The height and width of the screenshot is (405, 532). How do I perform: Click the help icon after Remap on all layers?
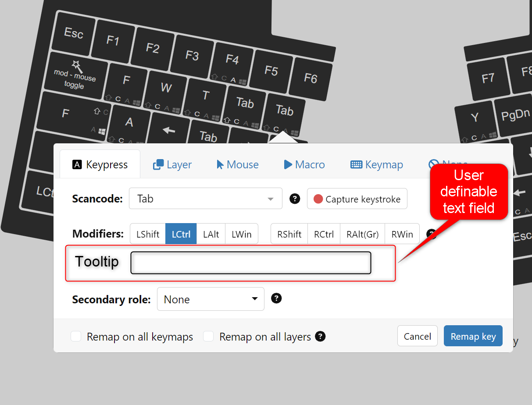[x=321, y=337]
